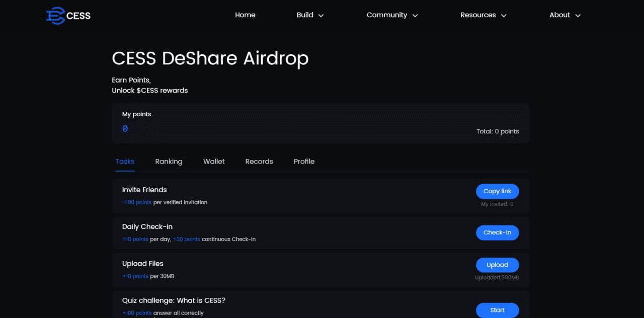Click the 'My invited: 0' text
Image resolution: width=644 pixels, height=318 pixels.
pyautogui.click(x=497, y=204)
